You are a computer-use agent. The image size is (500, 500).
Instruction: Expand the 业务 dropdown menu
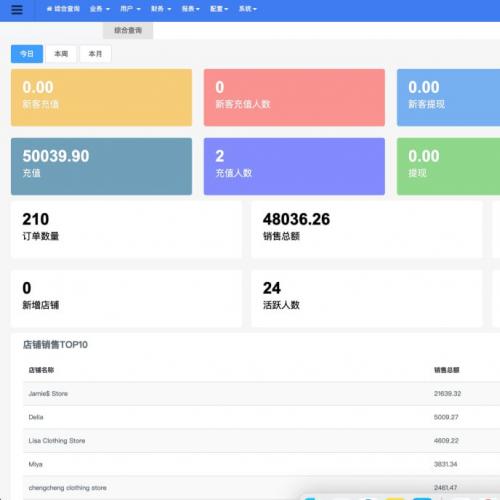click(x=100, y=9)
